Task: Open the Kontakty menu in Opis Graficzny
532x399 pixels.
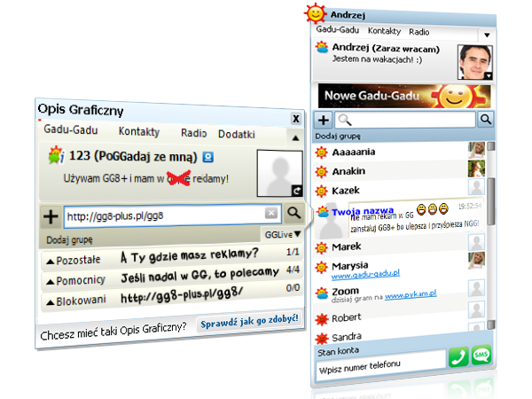Action: tap(139, 132)
